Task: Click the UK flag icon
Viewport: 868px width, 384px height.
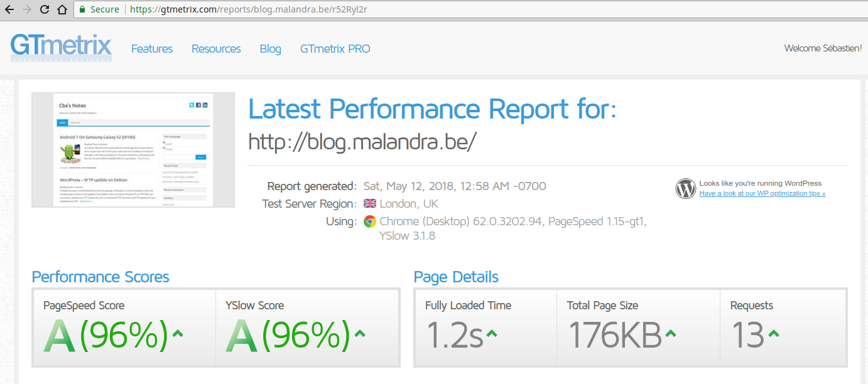Action: 370,204
